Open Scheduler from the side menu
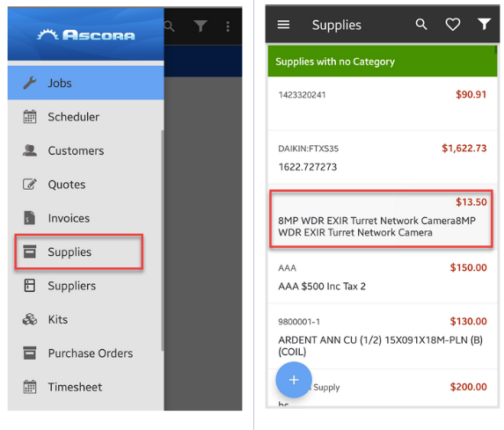 coord(86,117)
